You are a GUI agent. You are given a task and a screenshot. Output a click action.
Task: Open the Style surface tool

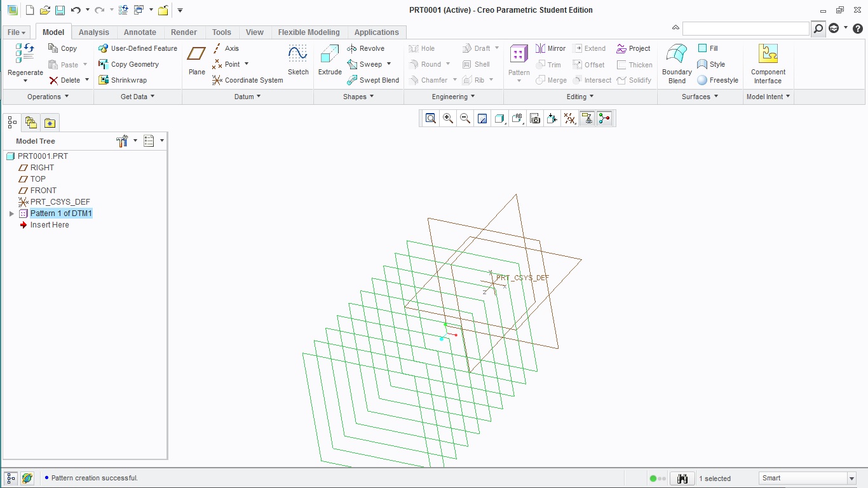tap(710, 64)
